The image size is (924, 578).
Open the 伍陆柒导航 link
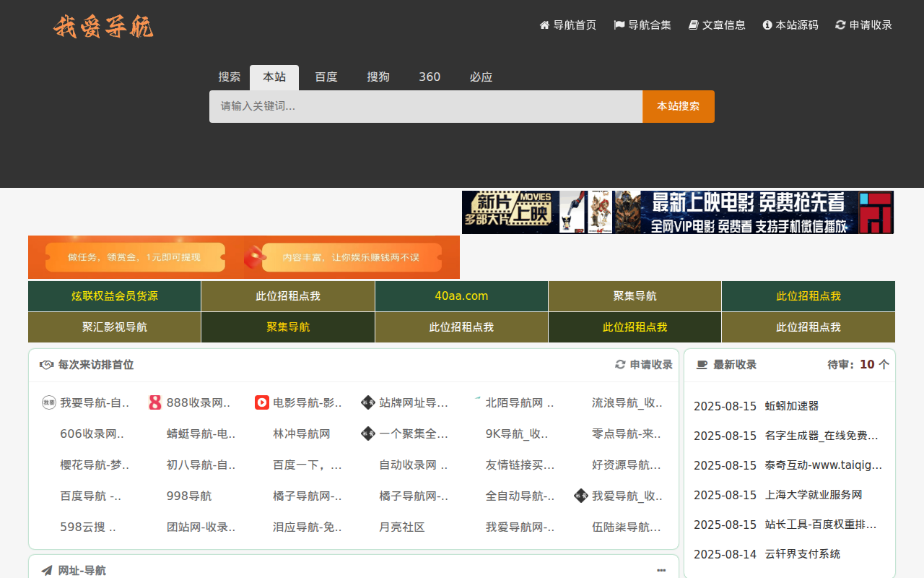click(627, 527)
